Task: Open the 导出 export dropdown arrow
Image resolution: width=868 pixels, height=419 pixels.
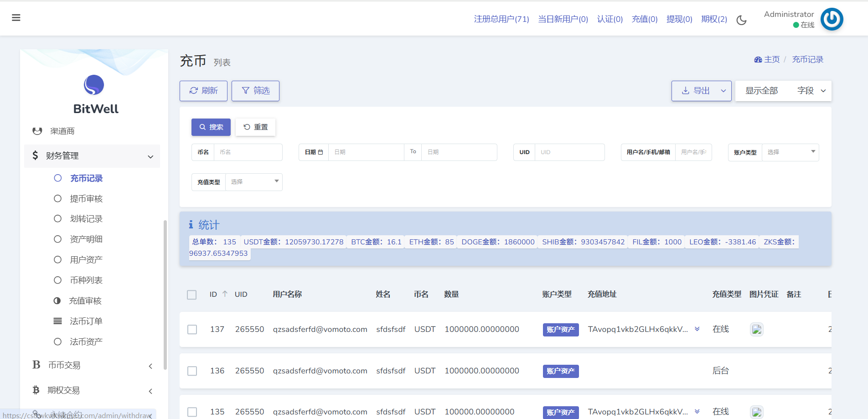Action: coord(723,91)
